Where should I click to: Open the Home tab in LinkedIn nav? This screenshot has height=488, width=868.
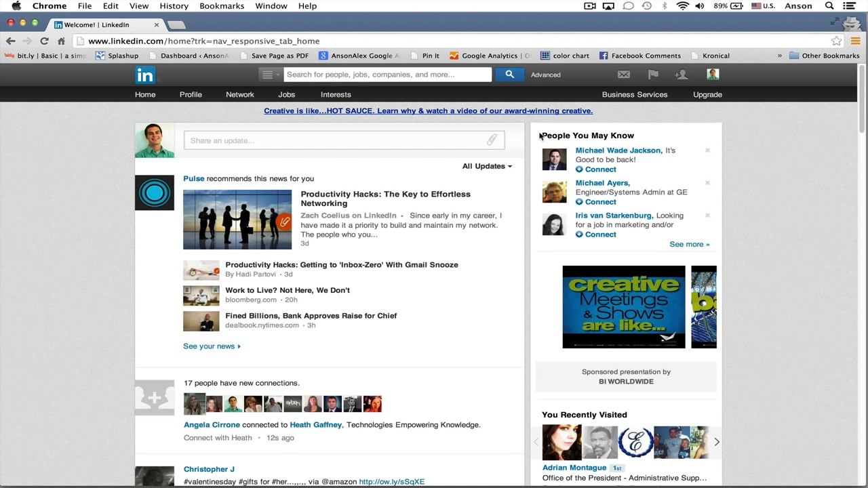(145, 95)
